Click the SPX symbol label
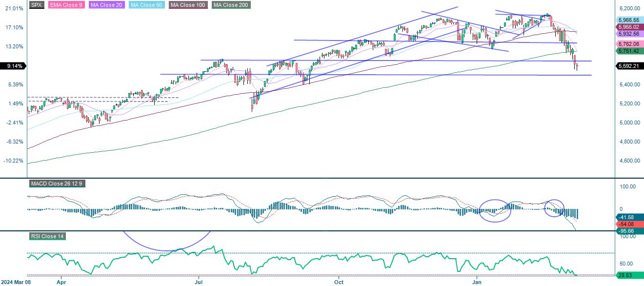Viewport: 644px width, 286px height. coord(36,5)
